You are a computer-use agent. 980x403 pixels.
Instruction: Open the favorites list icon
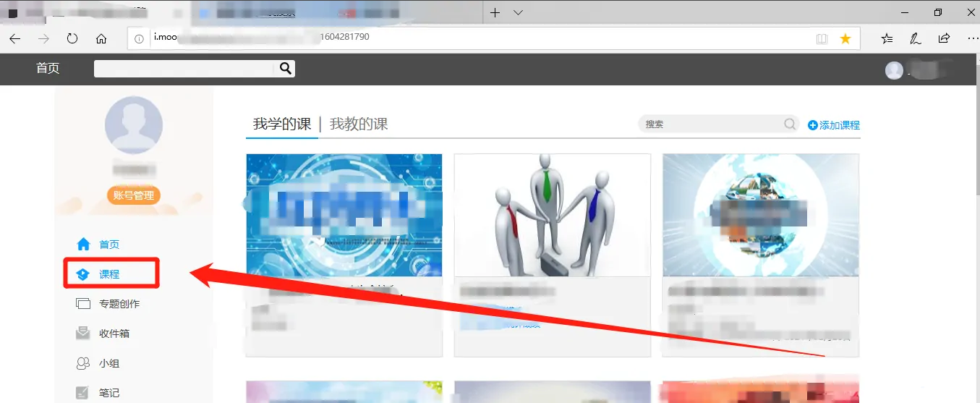click(887, 39)
